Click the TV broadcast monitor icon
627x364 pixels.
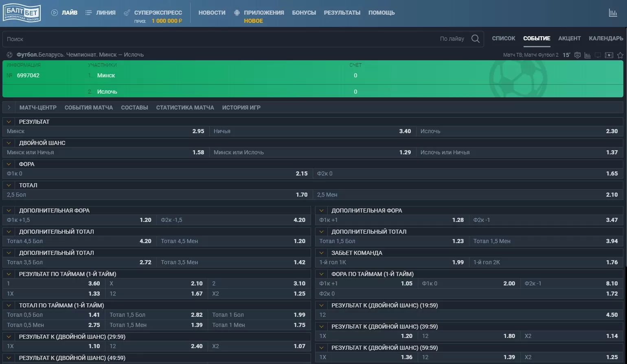598,55
